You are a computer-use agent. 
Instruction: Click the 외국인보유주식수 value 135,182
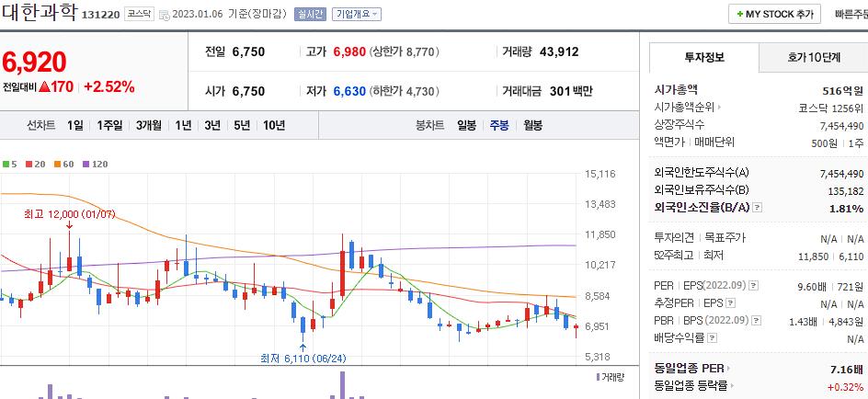coord(845,191)
